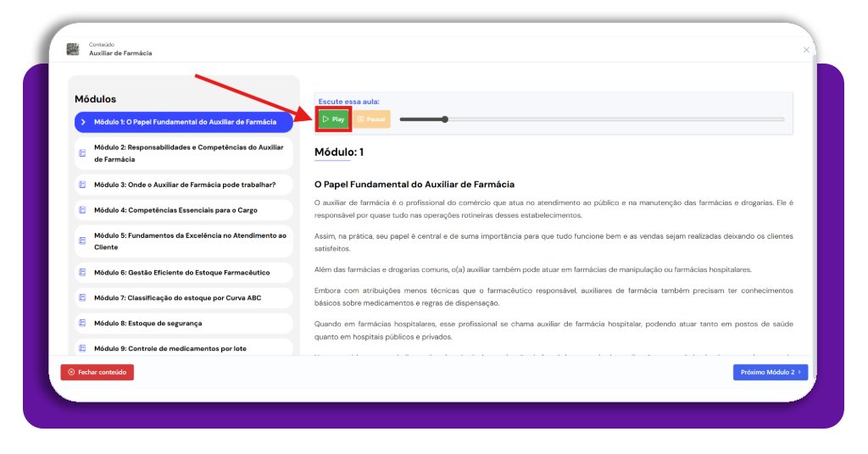
Task: Click the orange Pausar button
Action: pyautogui.click(x=371, y=119)
